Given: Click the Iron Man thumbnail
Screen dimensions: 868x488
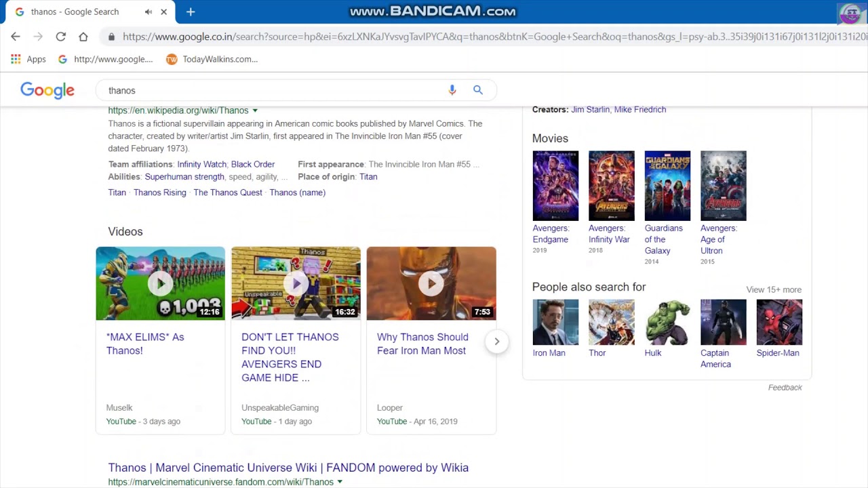Looking at the screenshot, I should click(x=555, y=322).
